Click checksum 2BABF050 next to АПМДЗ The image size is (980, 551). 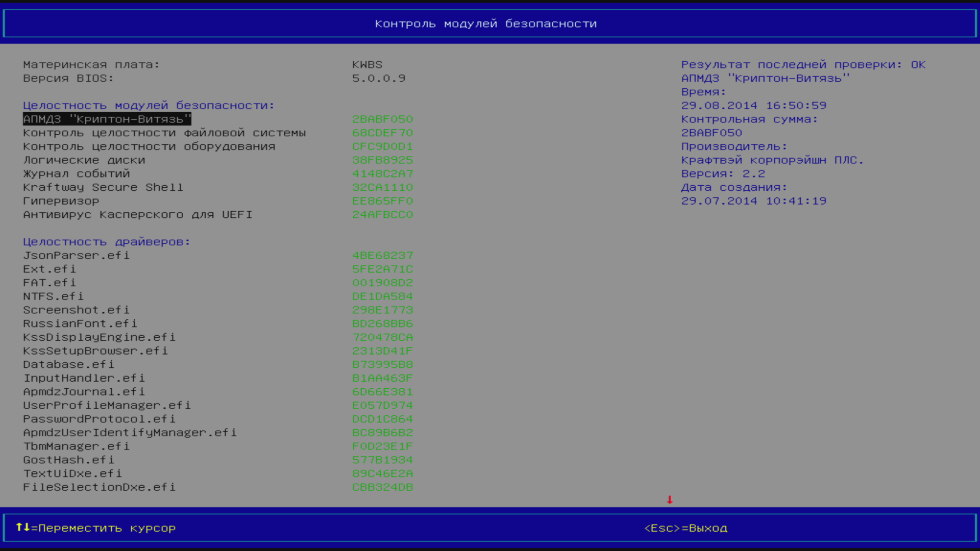click(x=382, y=119)
